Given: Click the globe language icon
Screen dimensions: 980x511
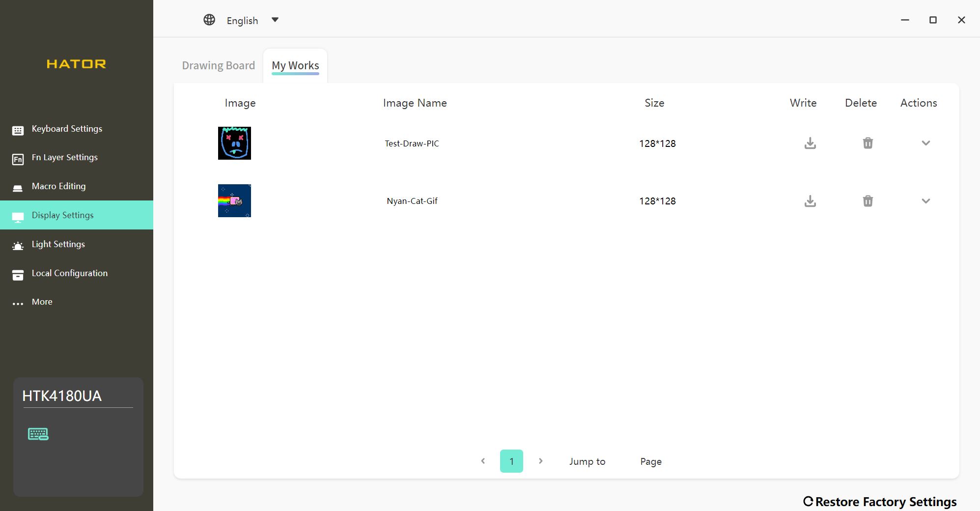Looking at the screenshot, I should (x=209, y=20).
